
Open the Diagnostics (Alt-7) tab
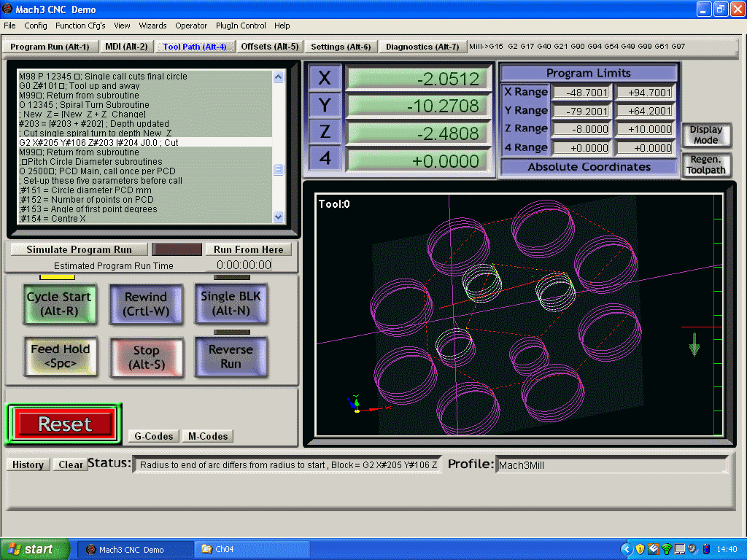click(422, 47)
